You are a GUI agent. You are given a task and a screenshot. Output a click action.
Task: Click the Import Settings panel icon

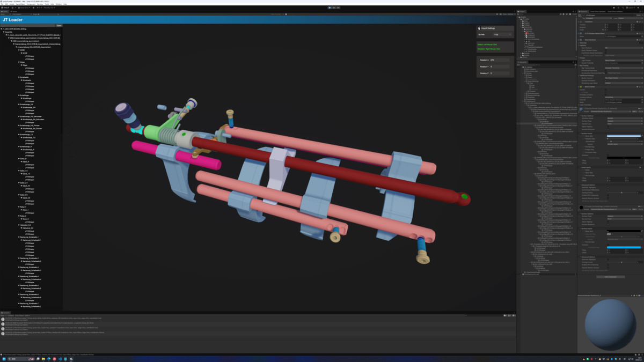pyautogui.click(x=479, y=28)
